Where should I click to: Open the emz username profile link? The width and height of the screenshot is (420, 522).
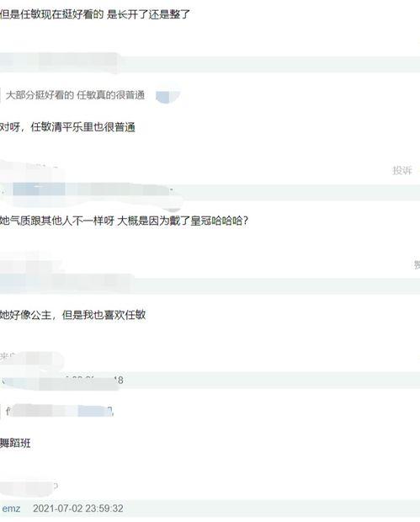click(11, 509)
